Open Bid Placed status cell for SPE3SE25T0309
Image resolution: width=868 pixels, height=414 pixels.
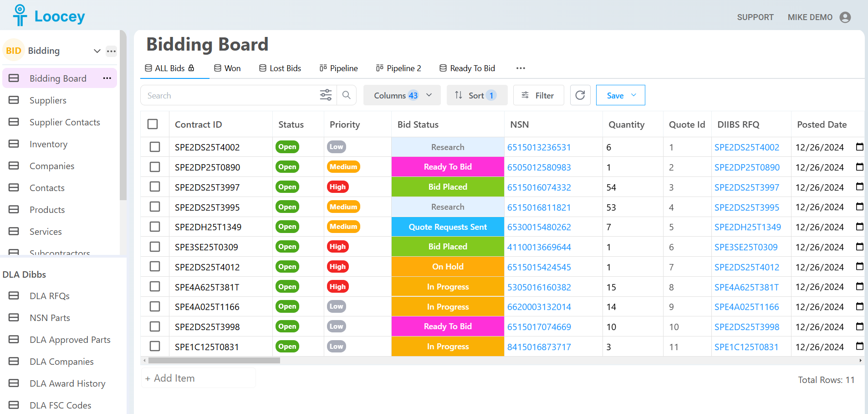click(x=448, y=247)
